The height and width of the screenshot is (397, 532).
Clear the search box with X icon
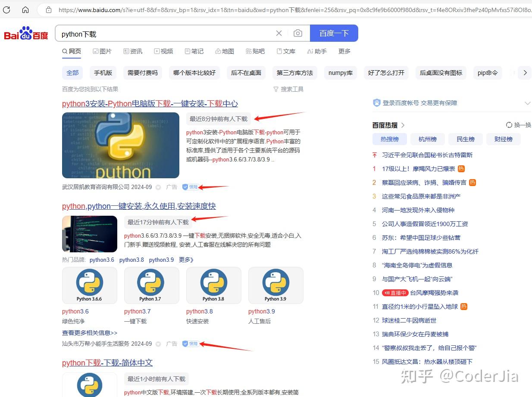(279, 33)
